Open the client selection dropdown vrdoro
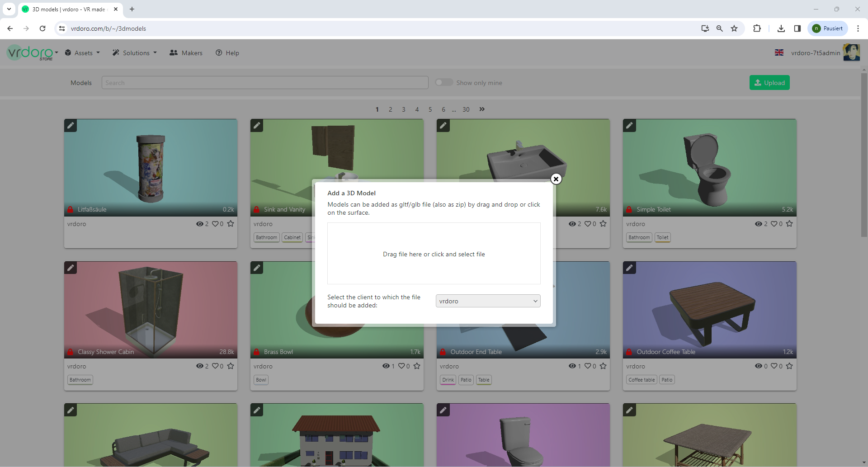The image size is (868, 467). 488,301
